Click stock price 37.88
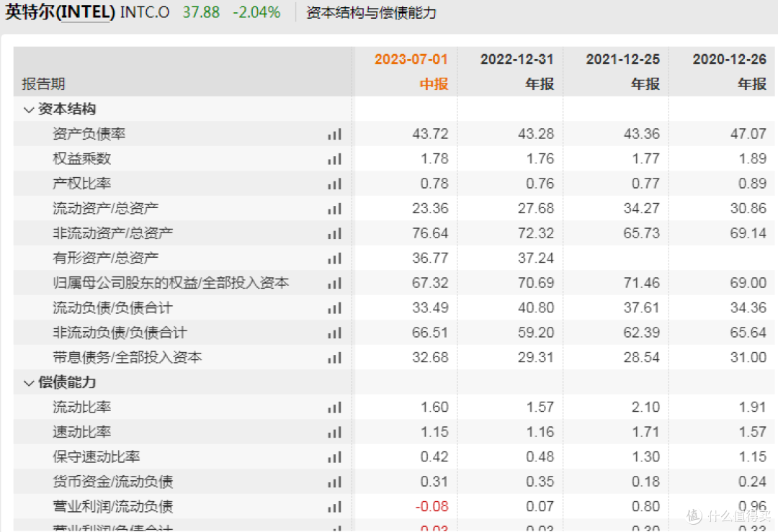This screenshot has width=778, height=532. (202, 12)
